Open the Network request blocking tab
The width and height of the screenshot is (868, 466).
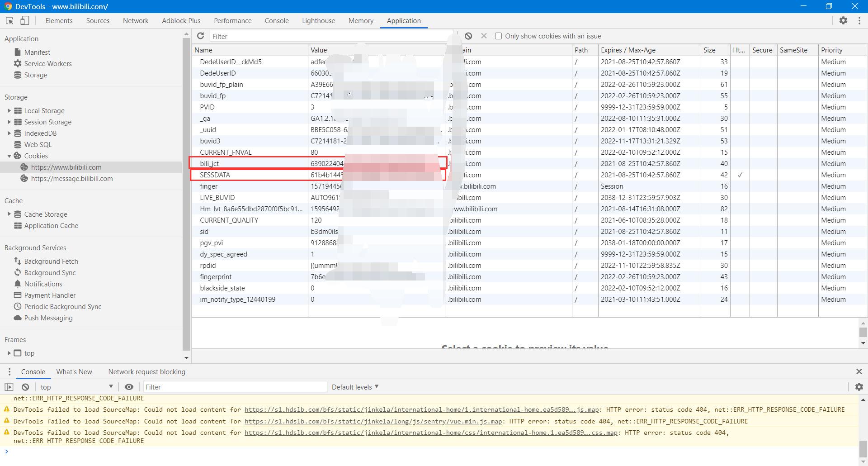(146, 372)
